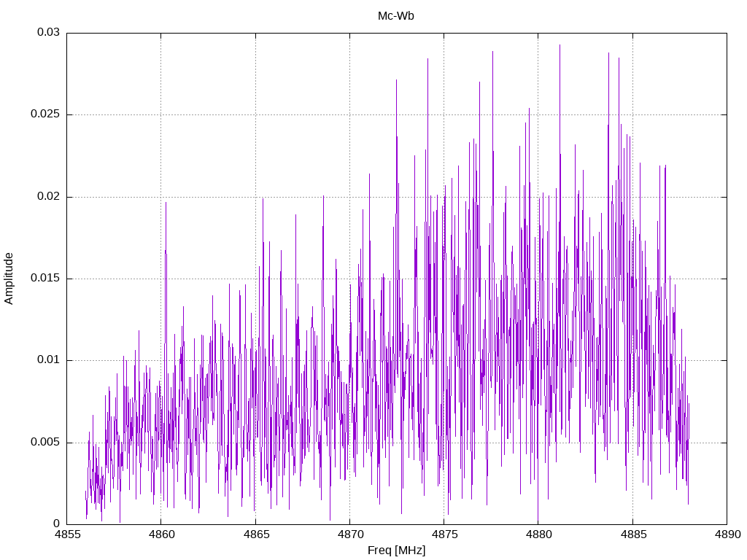Image resolution: width=747 pixels, height=560 pixels.
Task: Click the x-axis tick label '4855'
Action: coord(66,534)
